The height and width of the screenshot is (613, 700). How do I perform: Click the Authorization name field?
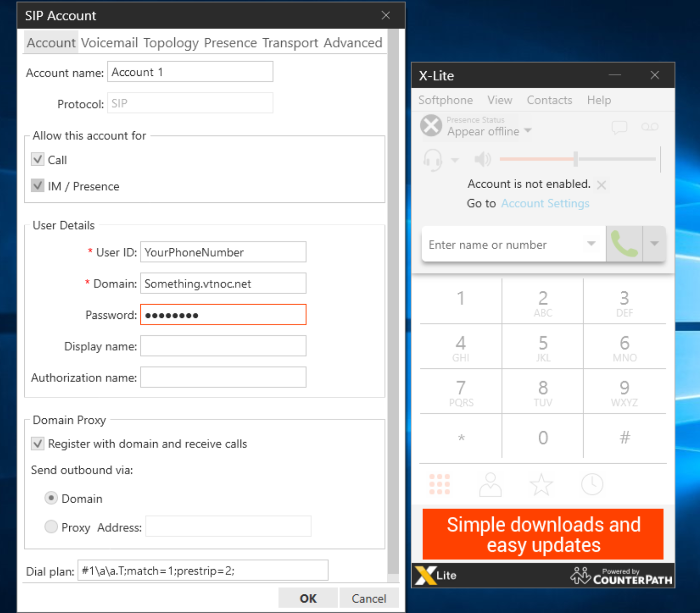pos(223,377)
